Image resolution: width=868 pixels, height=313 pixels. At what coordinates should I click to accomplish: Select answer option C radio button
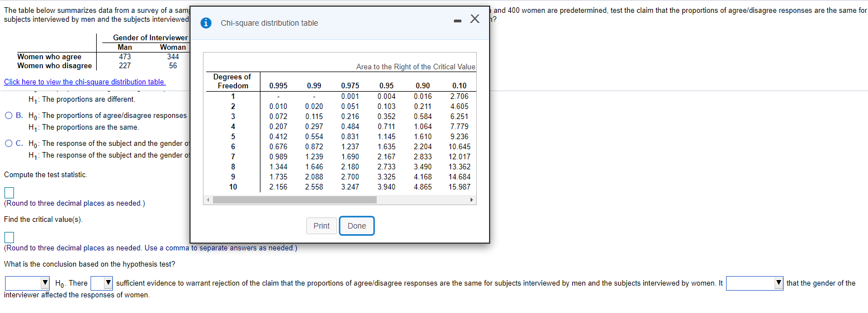tap(9, 144)
